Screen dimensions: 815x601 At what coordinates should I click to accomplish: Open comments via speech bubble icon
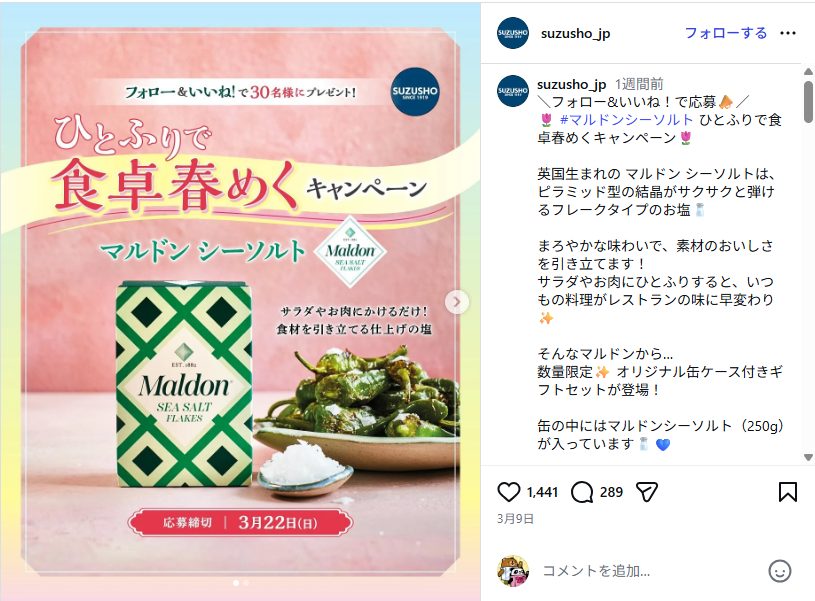pos(582,492)
